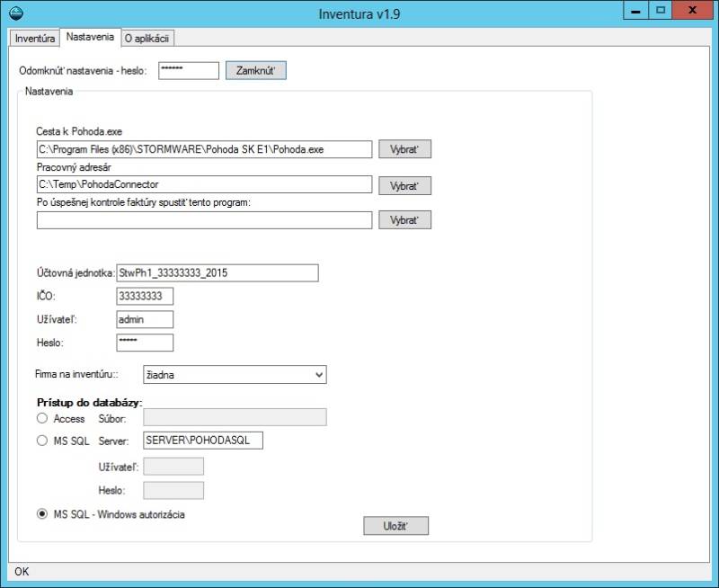Click the 'Cesta k Pohoda.exe' label
This screenshot has width=719, height=588.
tap(79, 131)
